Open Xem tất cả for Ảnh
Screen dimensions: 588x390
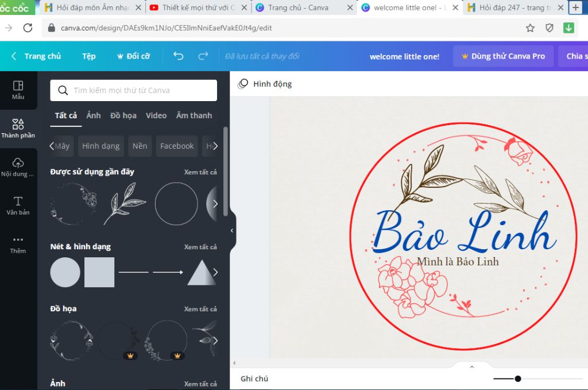click(x=200, y=384)
